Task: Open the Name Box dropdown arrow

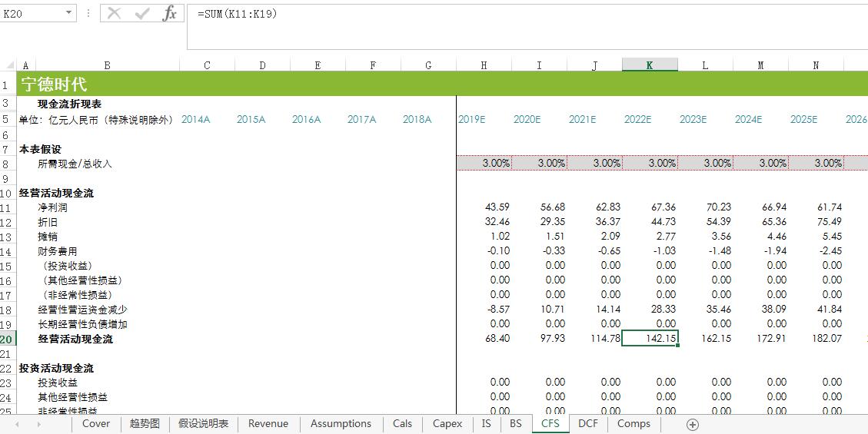Action: click(x=68, y=13)
